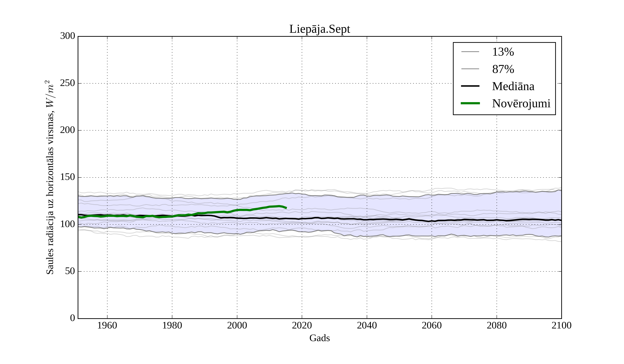Click the 2000 x-axis tick label
The height and width of the screenshot is (364, 624).
click(x=237, y=325)
